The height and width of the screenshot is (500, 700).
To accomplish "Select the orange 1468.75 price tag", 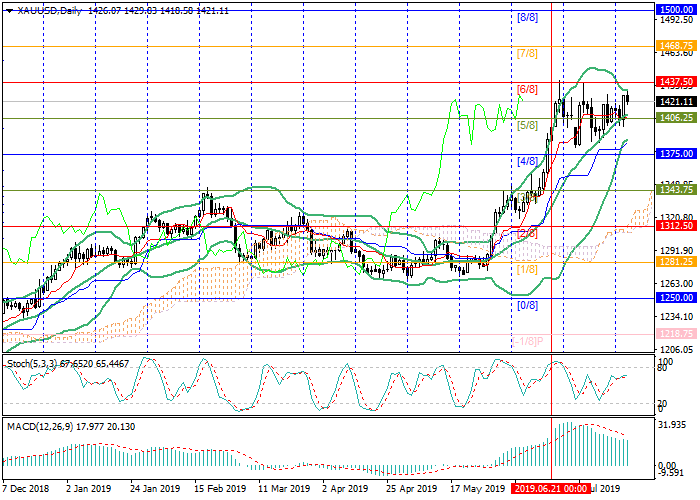I will [x=676, y=46].
